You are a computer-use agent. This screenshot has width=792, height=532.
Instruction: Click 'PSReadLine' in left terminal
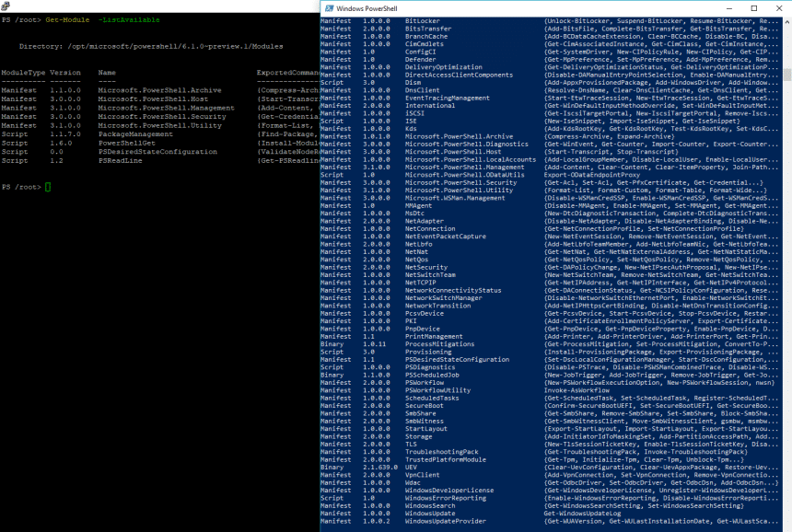point(121,160)
